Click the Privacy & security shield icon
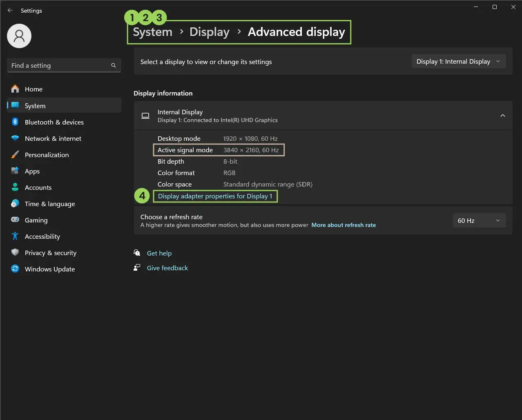 click(15, 252)
